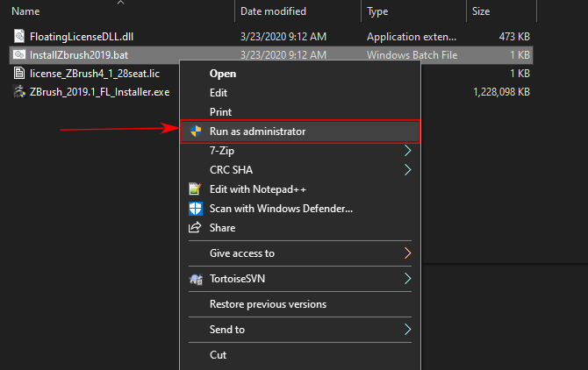
Task: Select the license_ZBrush4_1_28seat.lic file name
Action: pos(95,74)
